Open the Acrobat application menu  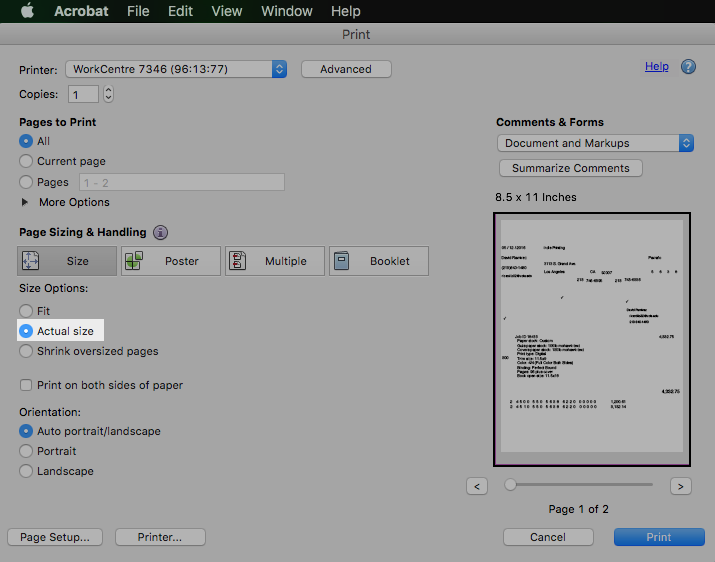[81, 11]
